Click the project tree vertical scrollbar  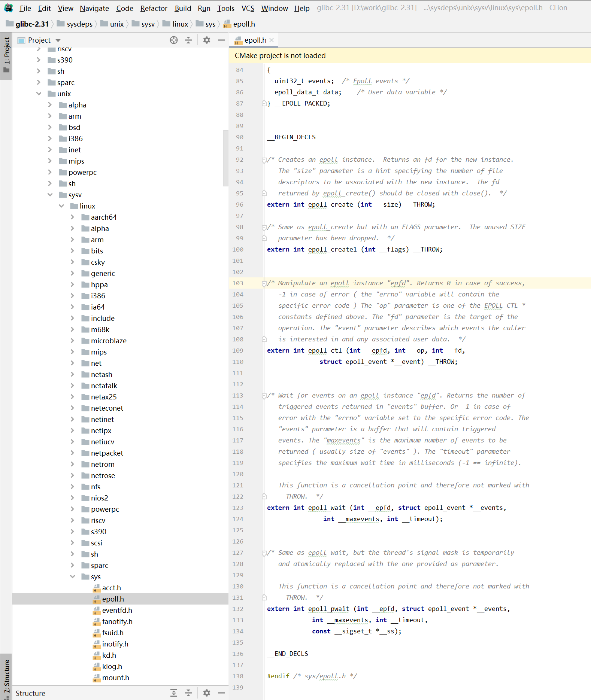coord(225,158)
